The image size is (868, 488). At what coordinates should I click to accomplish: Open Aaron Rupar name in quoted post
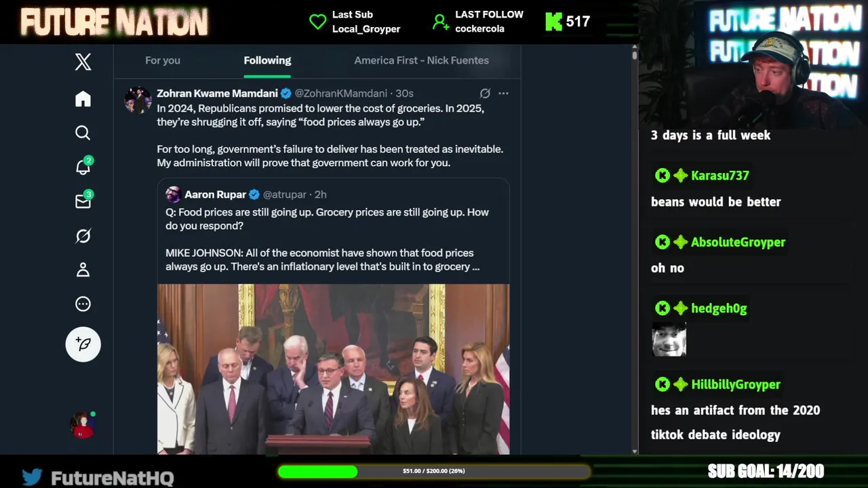point(215,195)
